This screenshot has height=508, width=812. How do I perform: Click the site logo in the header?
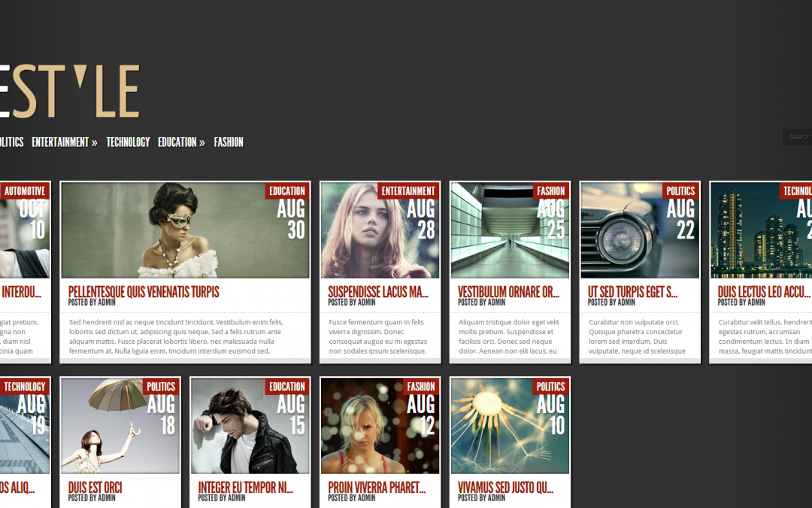70,91
